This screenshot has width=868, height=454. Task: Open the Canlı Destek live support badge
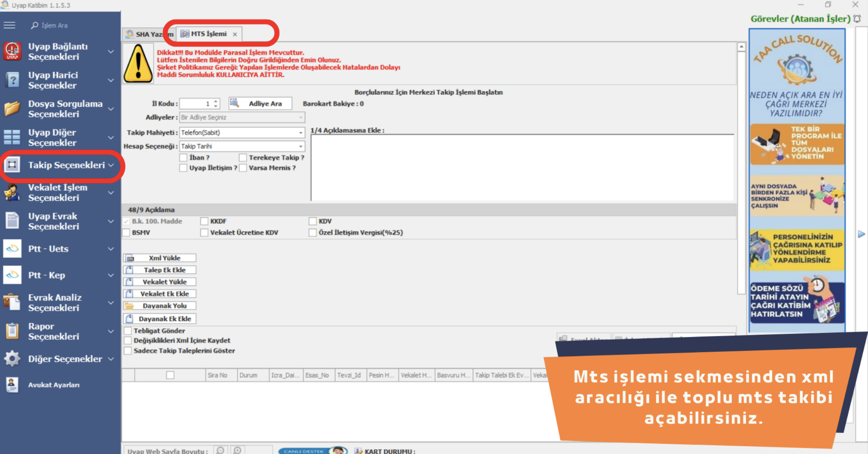(x=312, y=451)
